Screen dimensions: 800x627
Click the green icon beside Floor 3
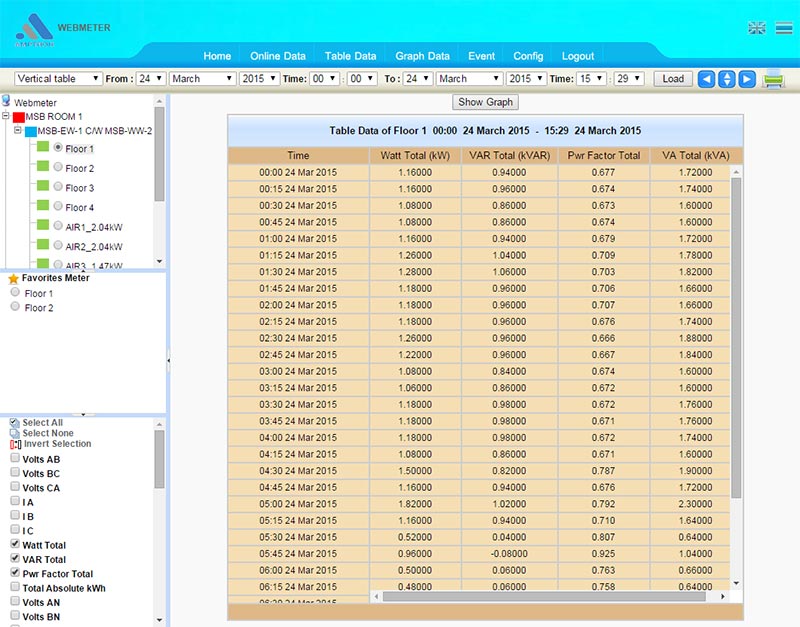pos(43,186)
